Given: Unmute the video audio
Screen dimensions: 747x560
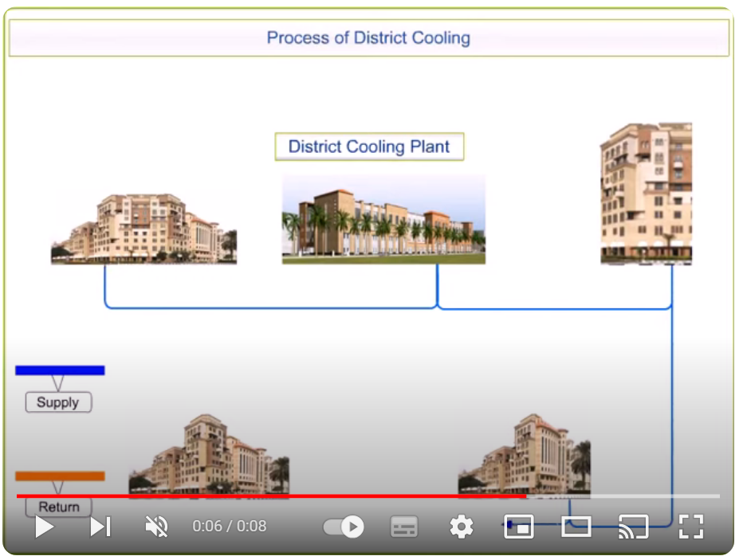Looking at the screenshot, I should pyautogui.click(x=157, y=527).
